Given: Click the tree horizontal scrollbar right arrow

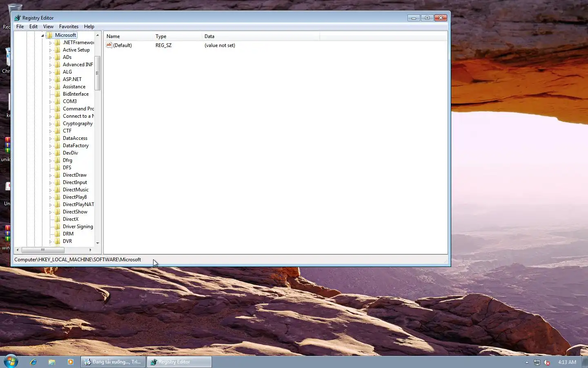Looking at the screenshot, I should click(90, 250).
